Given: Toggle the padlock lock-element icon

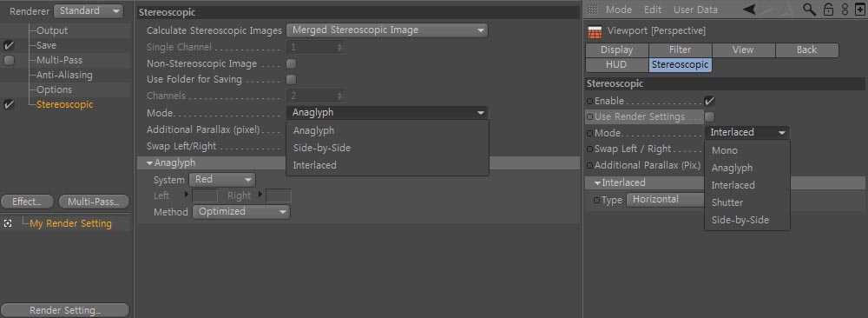Looking at the screenshot, I should click(828, 10).
